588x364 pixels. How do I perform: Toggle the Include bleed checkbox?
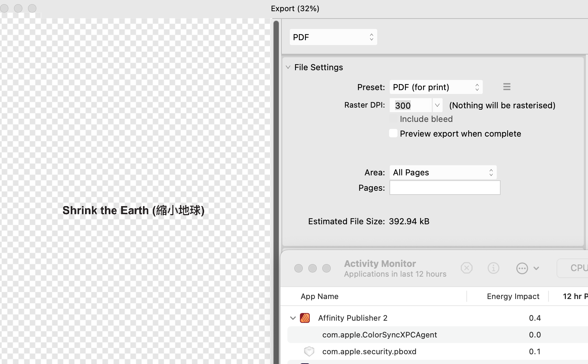click(x=393, y=119)
